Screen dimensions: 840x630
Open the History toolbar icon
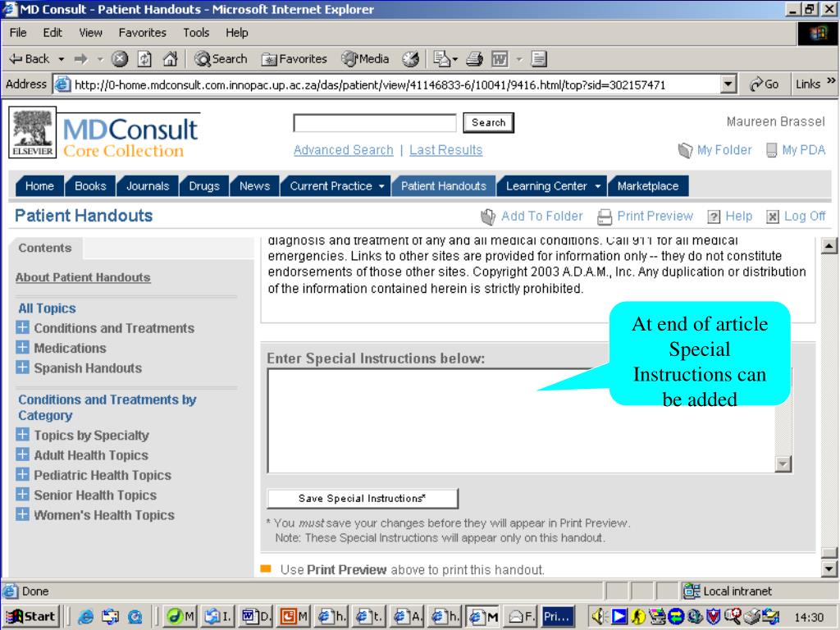pyautogui.click(x=411, y=59)
